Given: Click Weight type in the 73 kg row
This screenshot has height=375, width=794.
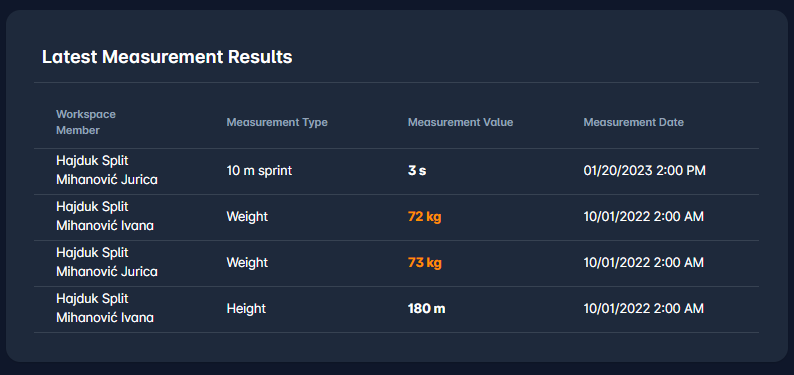Looking at the screenshot, I should pos(247,263).
